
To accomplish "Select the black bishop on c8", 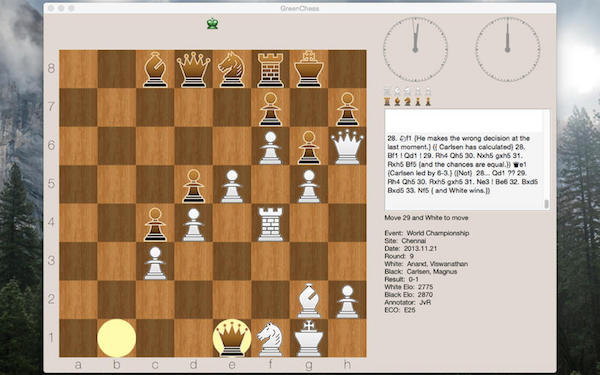I will pyautogui.click(x=155, y=69).
